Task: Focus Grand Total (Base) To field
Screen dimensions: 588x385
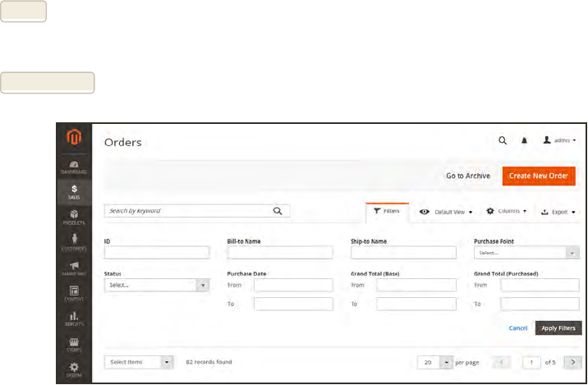Action: pos(416,304)
